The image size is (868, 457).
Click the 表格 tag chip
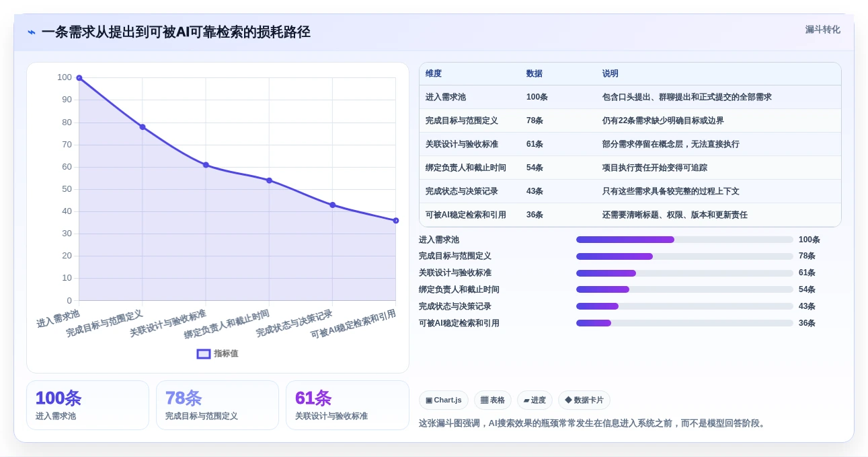[493, 400]
